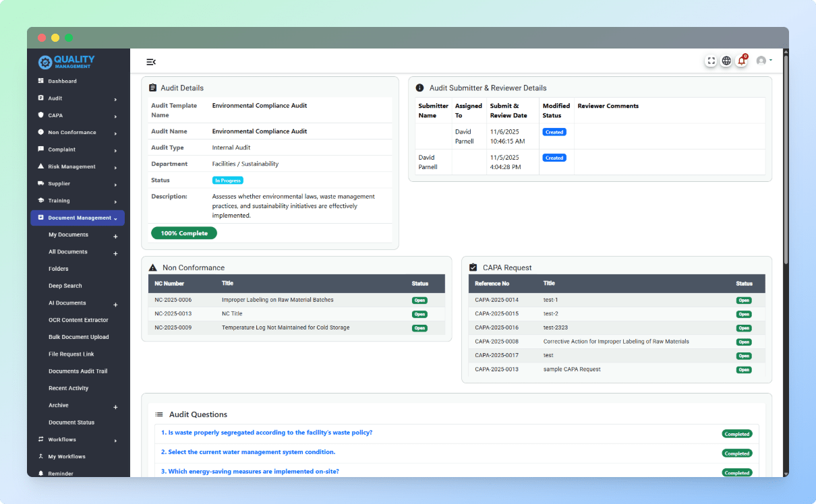
Task: Open the NC Title non-conformance link
Action: click(231, 313)
